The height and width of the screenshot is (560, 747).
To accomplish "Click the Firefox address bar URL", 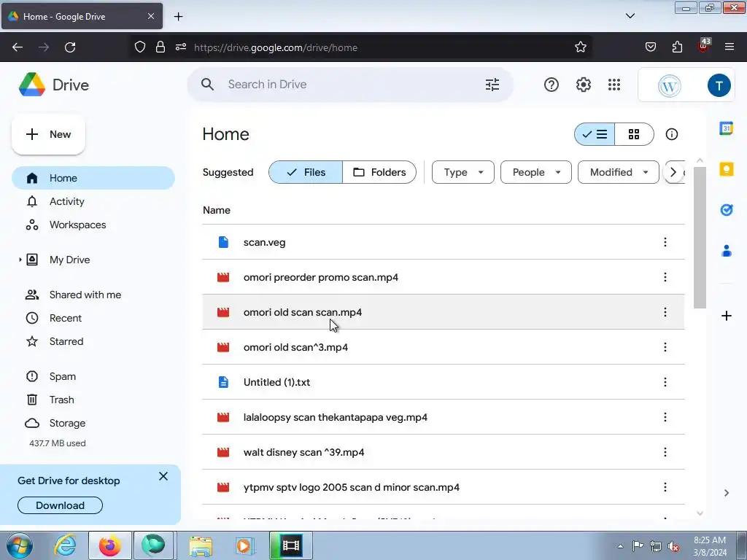I will [x=275, y=47].
